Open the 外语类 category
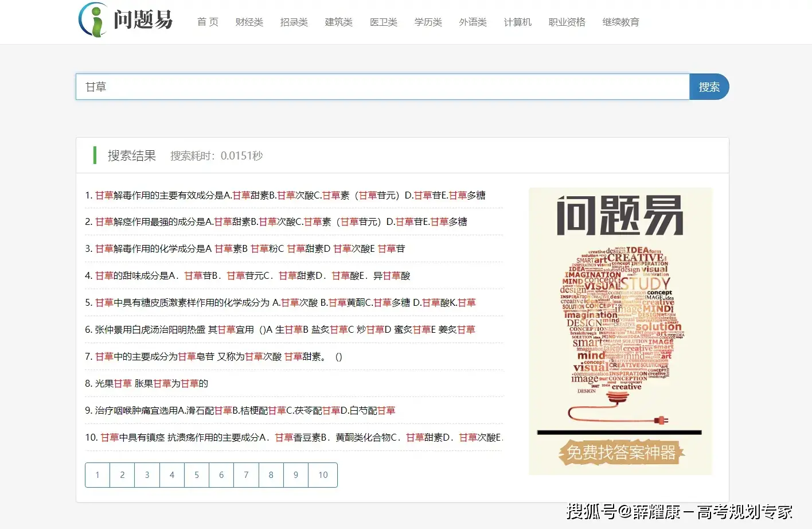 pyautogui.click(x=473, y=22)
